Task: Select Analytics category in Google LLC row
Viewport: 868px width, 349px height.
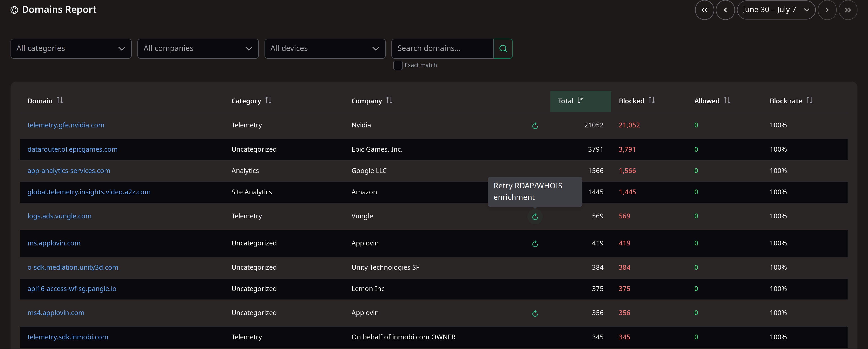Action: (245, 171)
